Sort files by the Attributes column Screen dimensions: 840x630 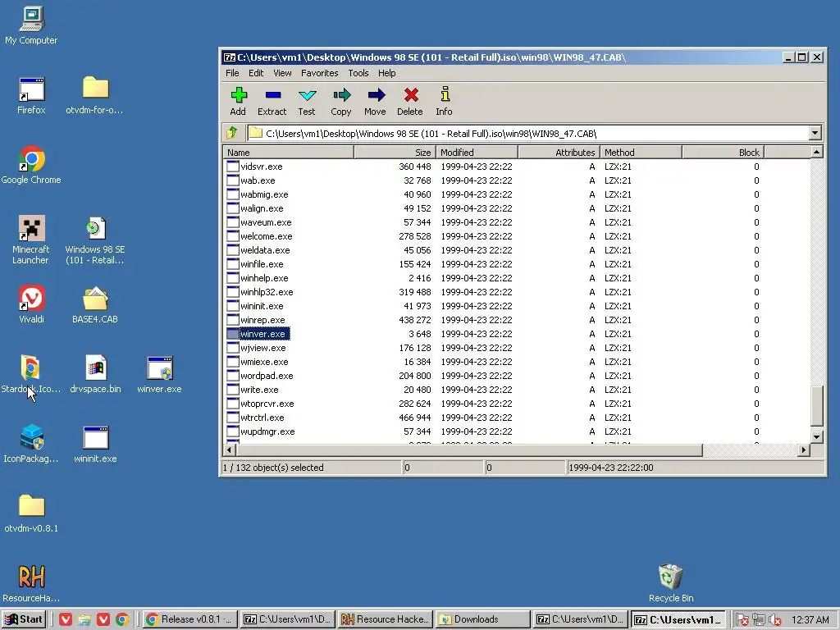[x=559, y=152]
